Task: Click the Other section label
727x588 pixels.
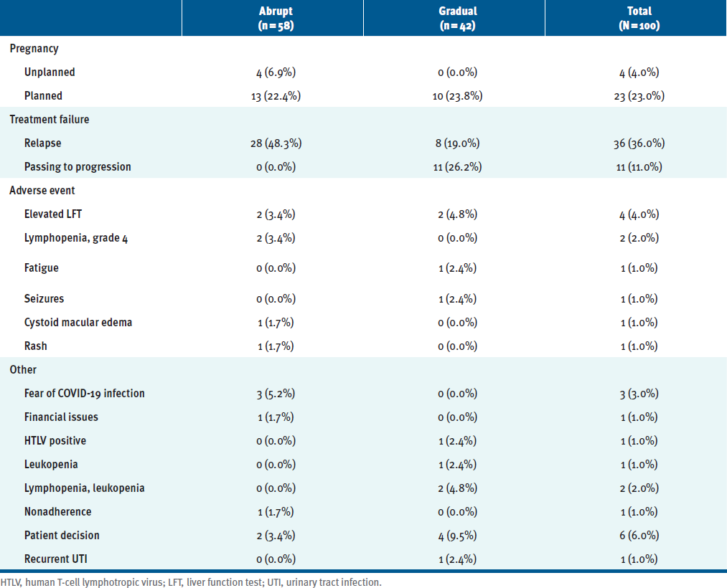Action: point(23,370)
